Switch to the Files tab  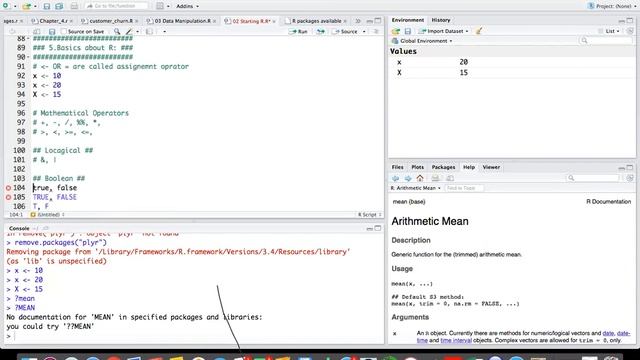point(397,167)
